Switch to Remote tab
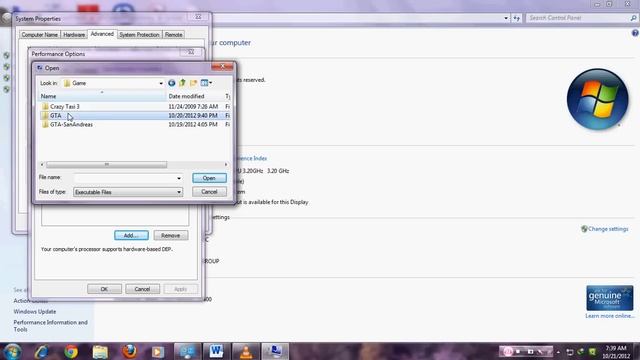The image size is (640, 360). point(173,35)
